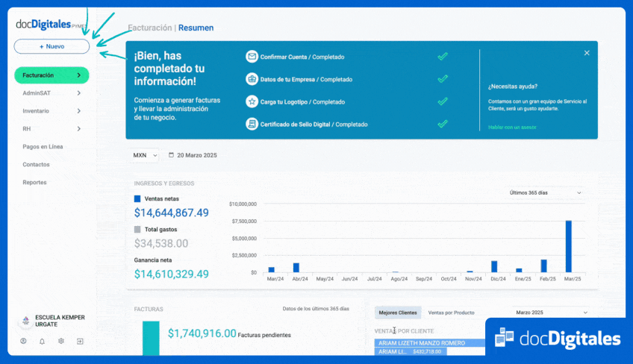Click the Mar/25 bar in chart

pos(568,247)
